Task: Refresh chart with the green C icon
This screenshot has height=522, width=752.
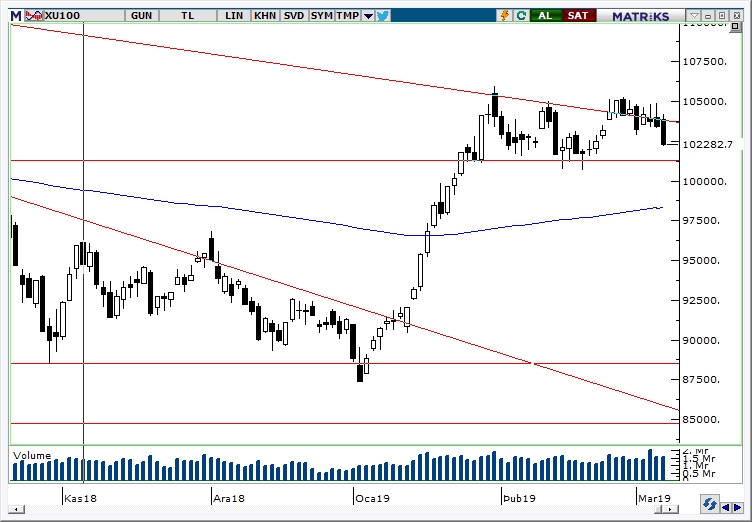Action: click(521, 16)
